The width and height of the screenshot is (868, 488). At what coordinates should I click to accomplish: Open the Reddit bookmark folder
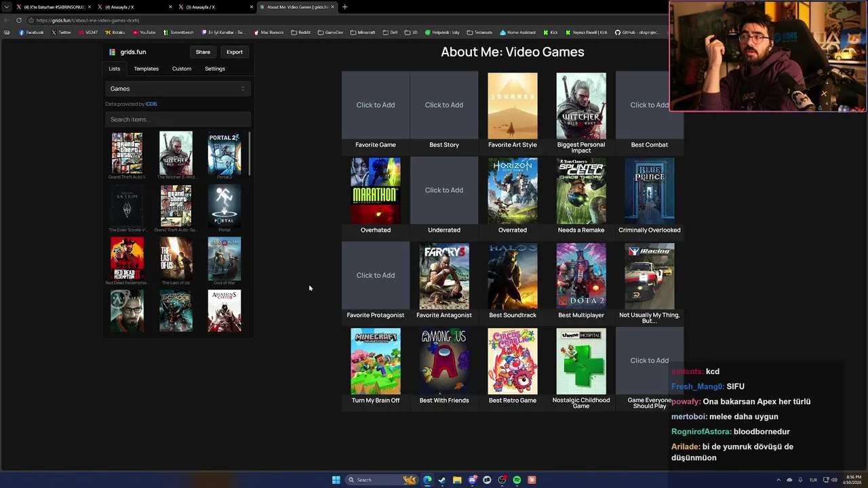point(300,33)
